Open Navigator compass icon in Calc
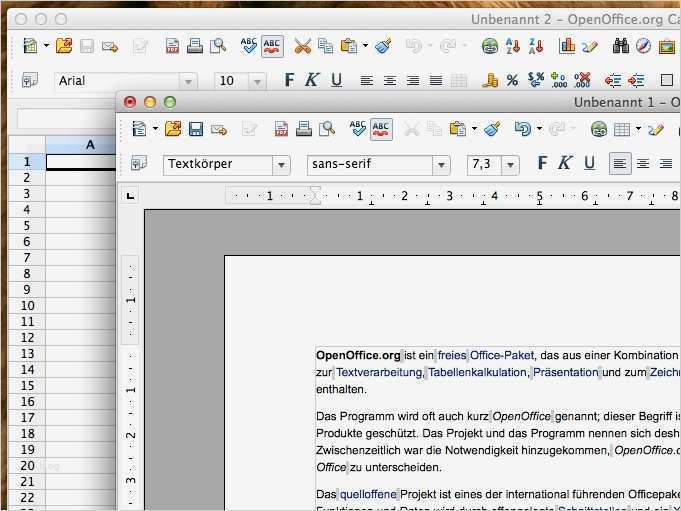This screenshot has width=681, height=511. pyautogui.click(x=643, y=46)
